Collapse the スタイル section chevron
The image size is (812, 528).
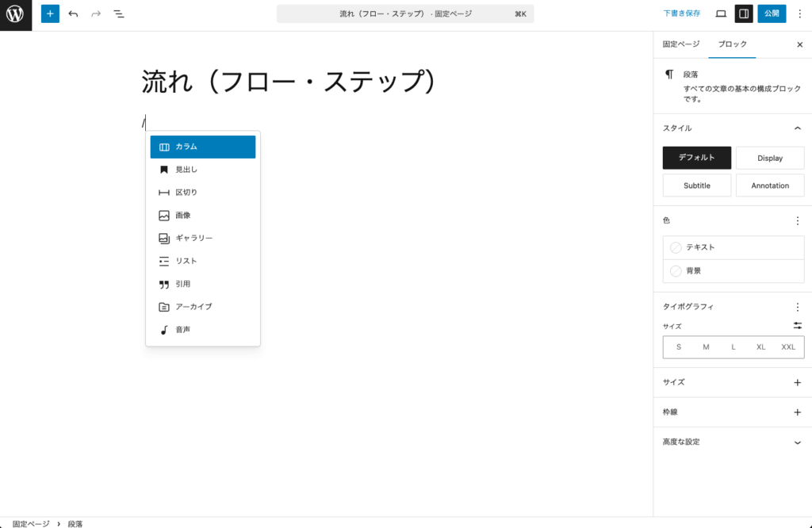798,127
